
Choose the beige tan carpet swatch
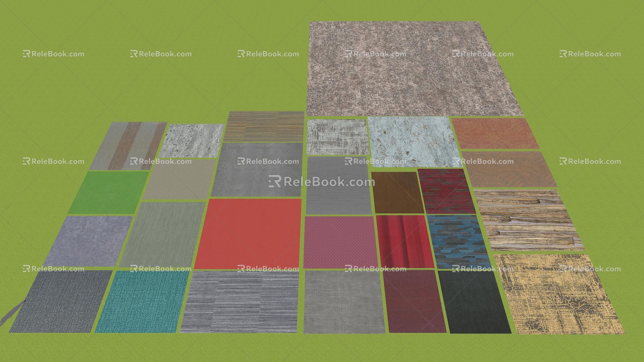180,179
